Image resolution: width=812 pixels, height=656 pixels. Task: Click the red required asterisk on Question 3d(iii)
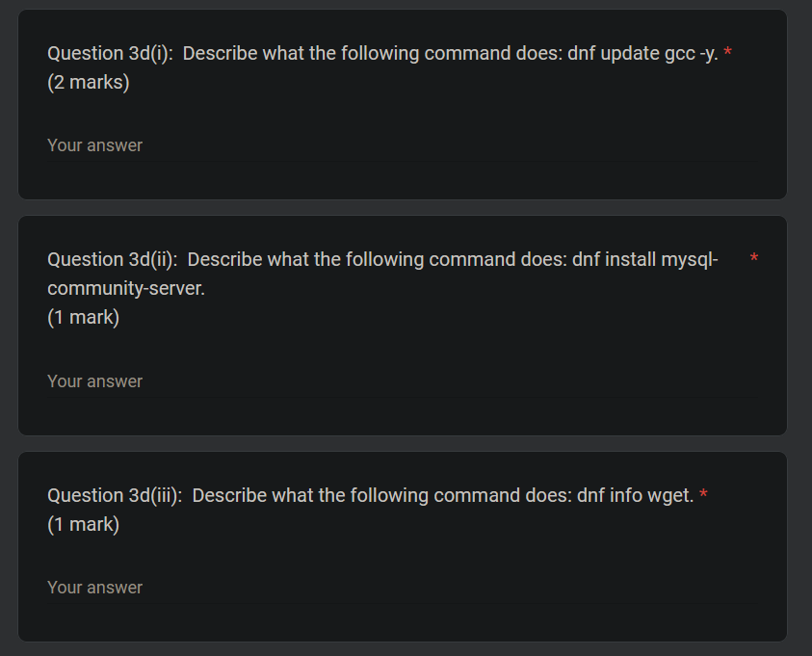(702, 494)
